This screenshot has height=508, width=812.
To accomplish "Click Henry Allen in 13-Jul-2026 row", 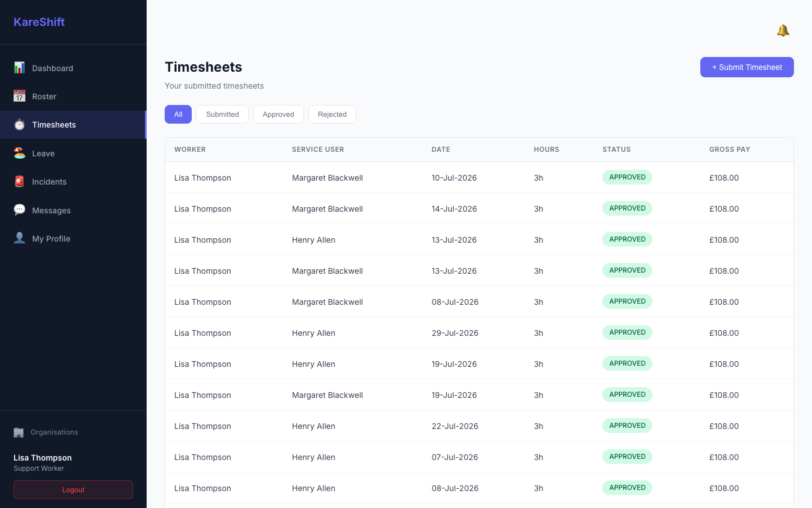I will [314, 240].
